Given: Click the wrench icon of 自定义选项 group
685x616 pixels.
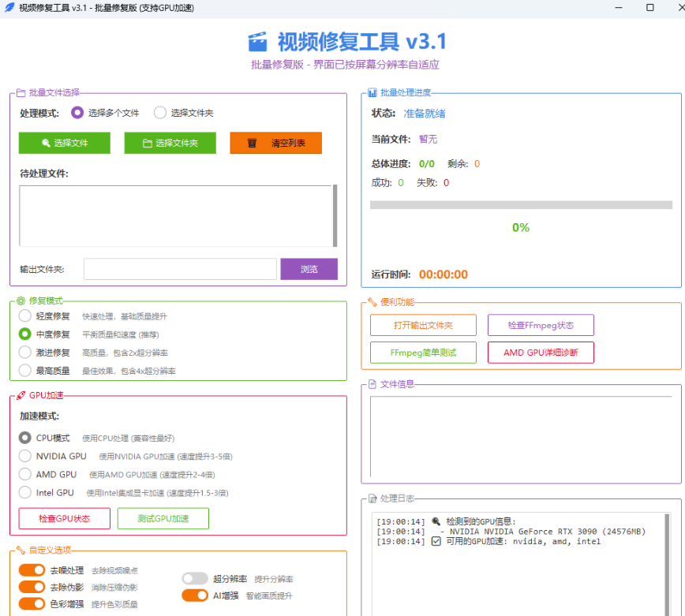Looking at the screenshot, I should click(x=21, y=550).
